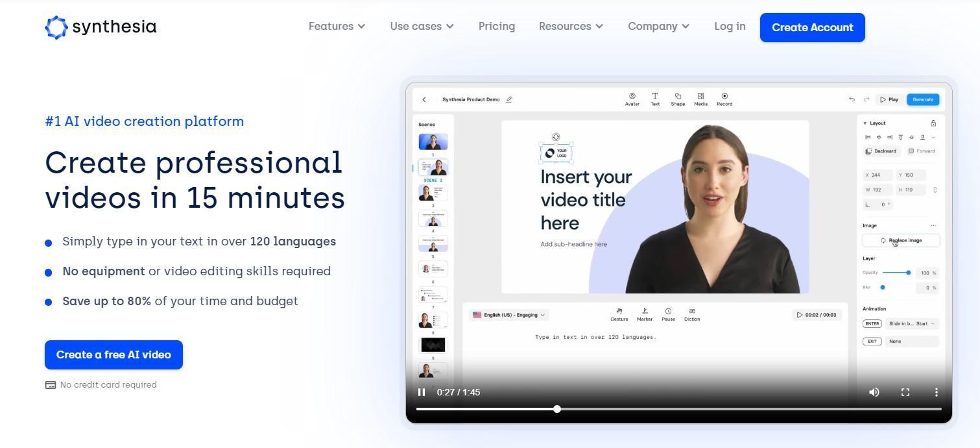Select the YOUR LOGO placeholder on canvas

pos(556,153)
